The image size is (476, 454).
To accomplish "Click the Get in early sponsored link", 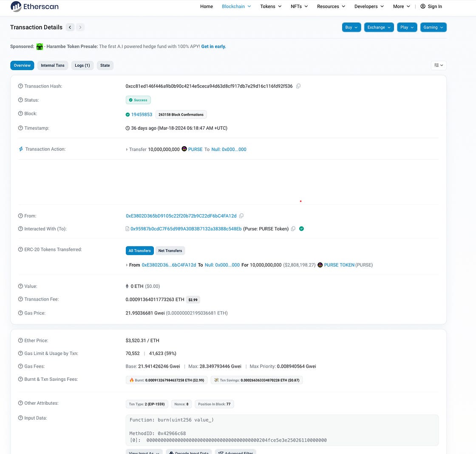I will [213, 46].
